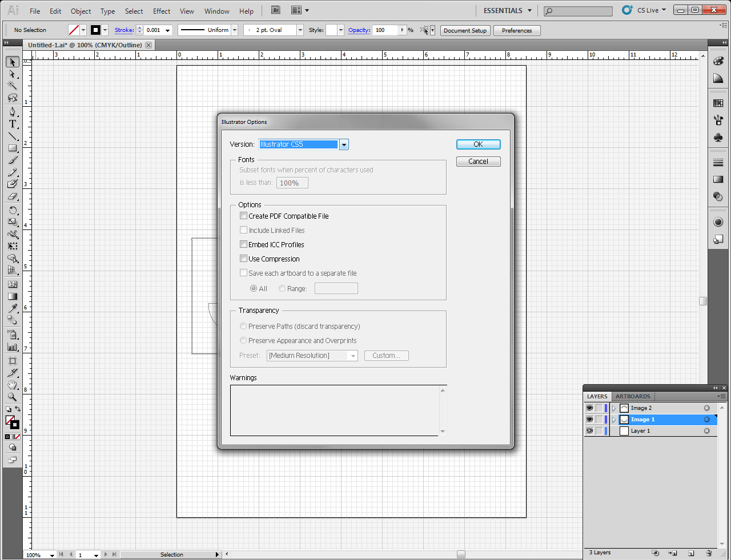Choose the Rectangle tool
The height and width of the screenshot is (560, 731).
13,148
